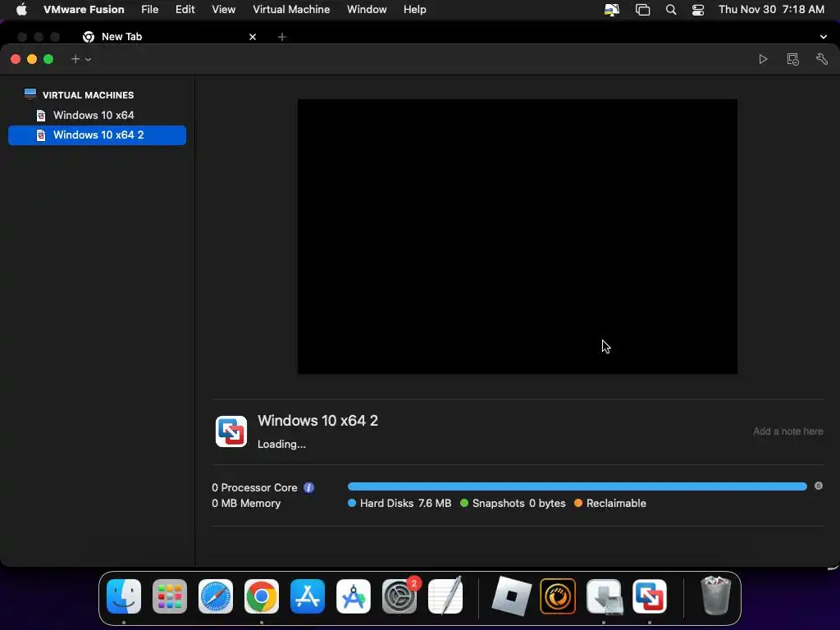Open Control Center in menu bar
Screen dimensions: 840x630
698,10
